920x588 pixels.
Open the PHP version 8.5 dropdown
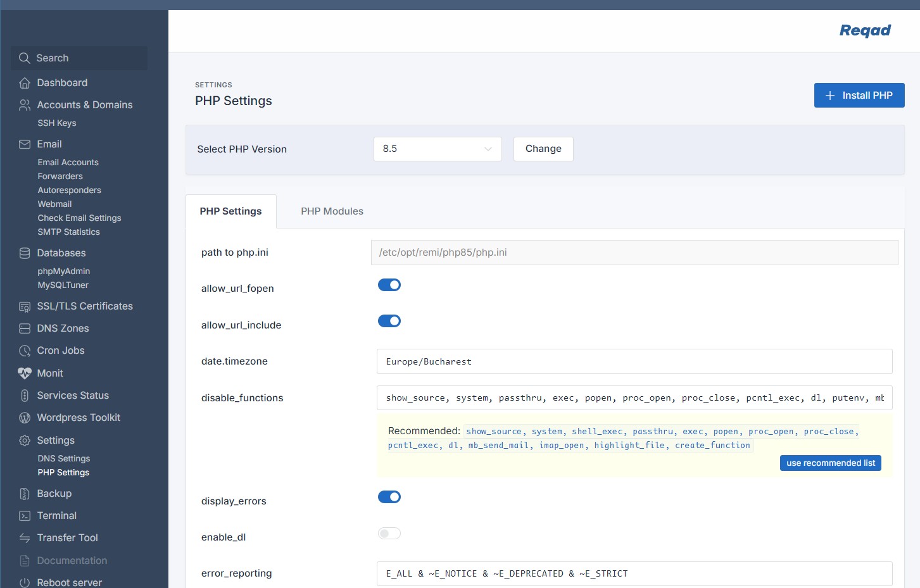438,149
